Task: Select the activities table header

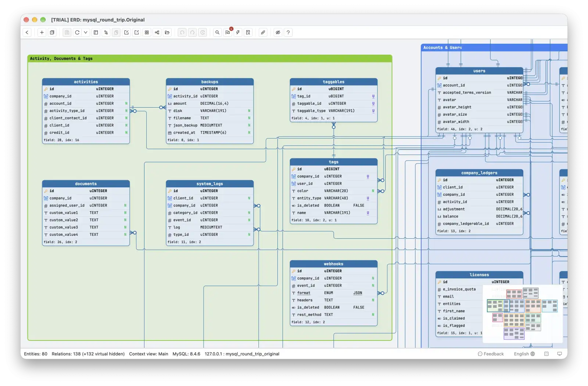Action: click(x=86, y=82)
